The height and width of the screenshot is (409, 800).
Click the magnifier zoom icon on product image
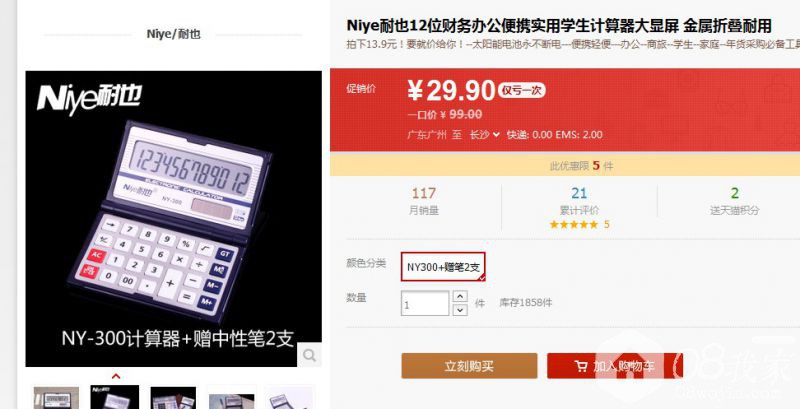coord(309,355)
